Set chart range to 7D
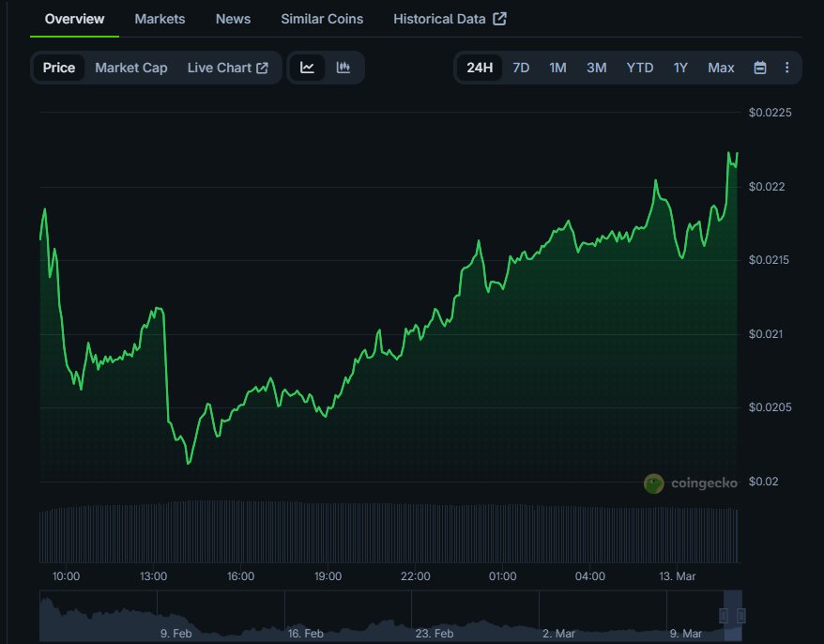 pos(521,68)
